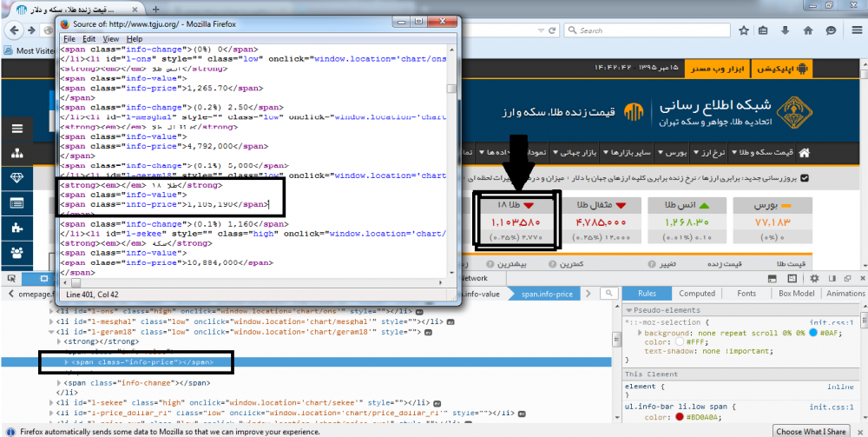
Task: Click the Choose What I Share button
Action: (812, 431)
